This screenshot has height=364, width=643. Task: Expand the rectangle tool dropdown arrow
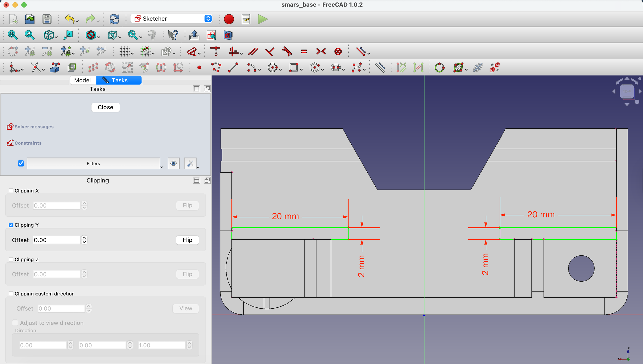(301, 70)
